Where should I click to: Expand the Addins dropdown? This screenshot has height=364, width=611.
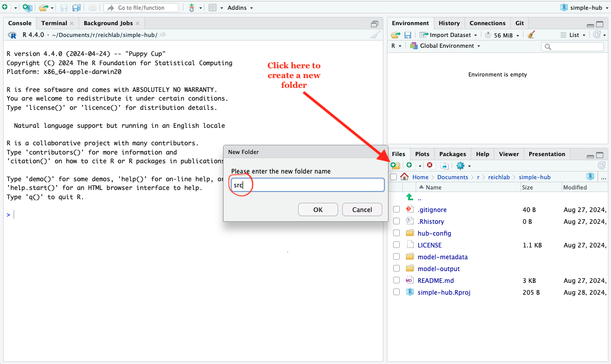(x=240, y=8)
